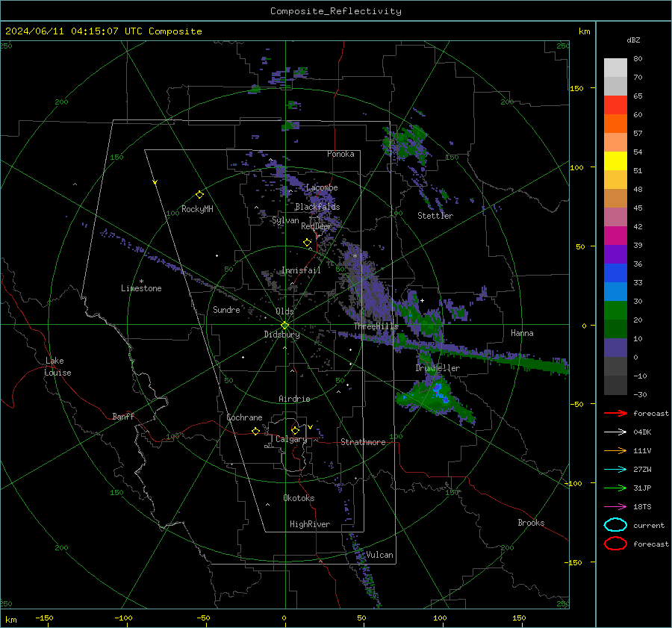The image size is (672, 628).
Task: Select the green 30 dBZ color swatch
Action: [x=615, y=311]
